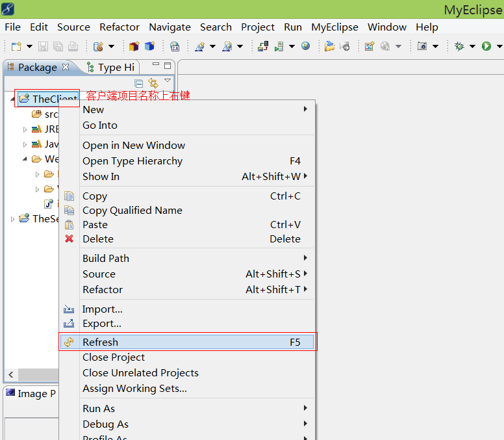Expand the TheSe project tree node
This screenshot has width=504, height=440.
click(x=12, y=220)
